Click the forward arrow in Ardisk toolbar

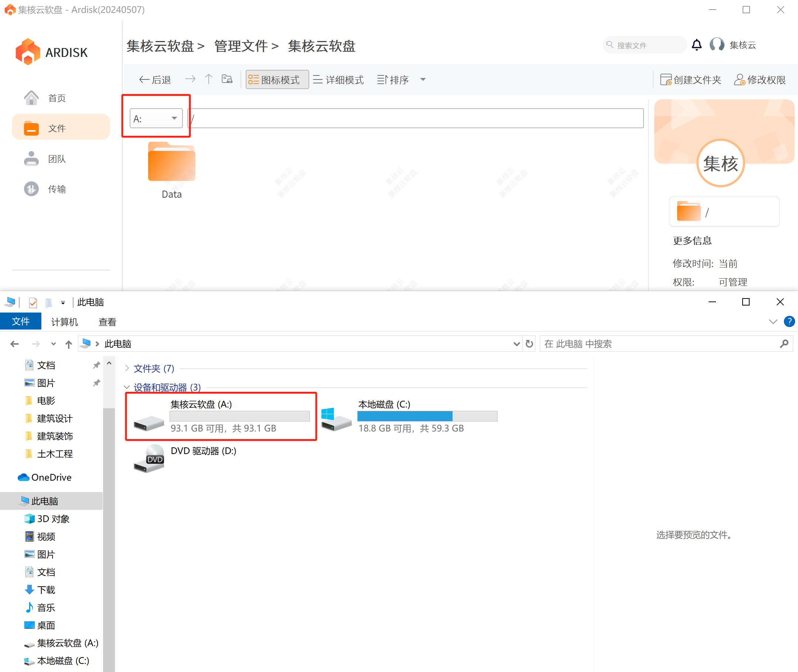pyautogui.click(x=190, y=79)
